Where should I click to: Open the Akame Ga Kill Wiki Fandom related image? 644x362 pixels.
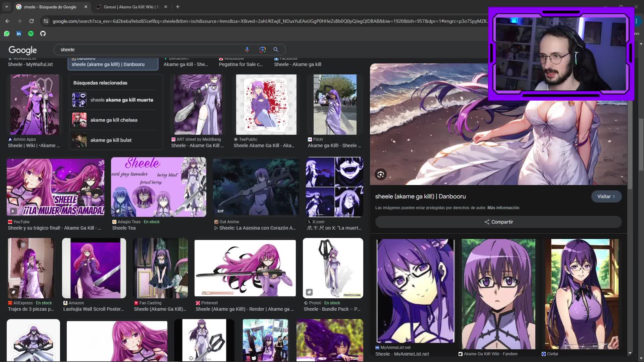498,294
